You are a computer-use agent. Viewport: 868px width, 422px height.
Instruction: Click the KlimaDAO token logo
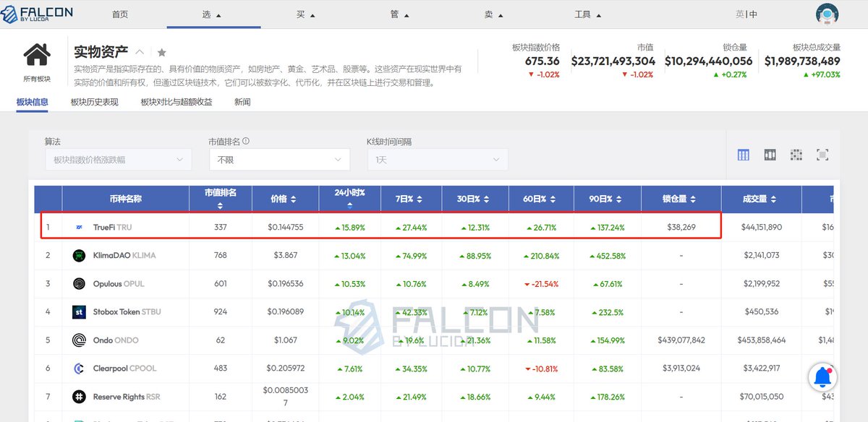tap(80, 255)
